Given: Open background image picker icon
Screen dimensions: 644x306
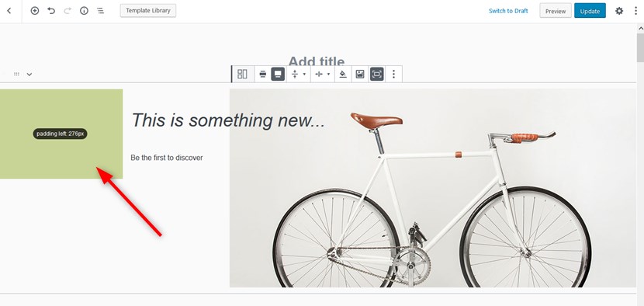Looking at the screenshot, I should point(360,74).
